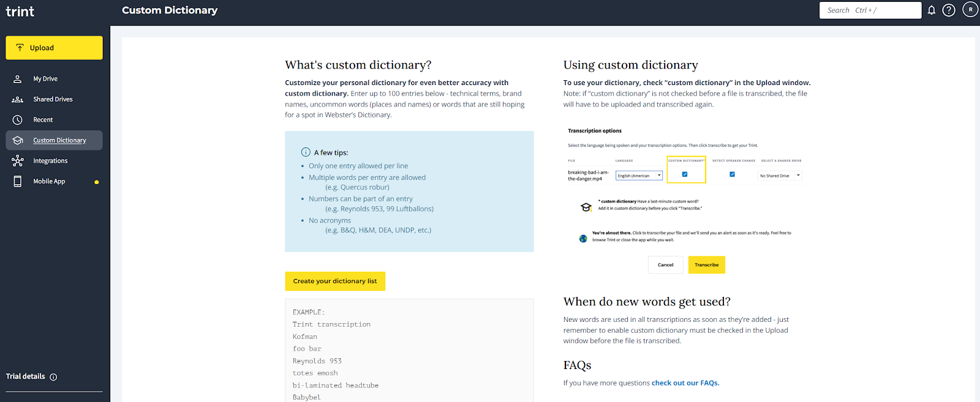The image size is (980, 402).
Task: Follow the check out our FAQs link
Action: (685, 383)
